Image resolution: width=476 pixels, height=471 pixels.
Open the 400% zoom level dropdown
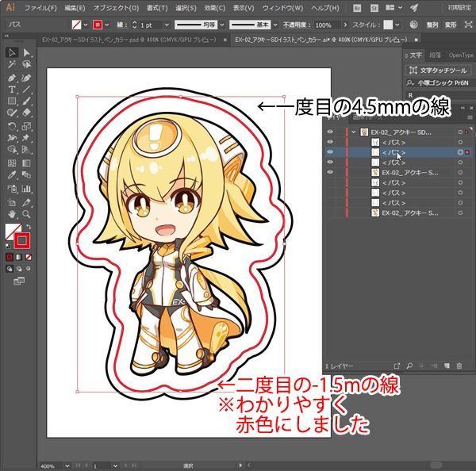coord(67,465)
